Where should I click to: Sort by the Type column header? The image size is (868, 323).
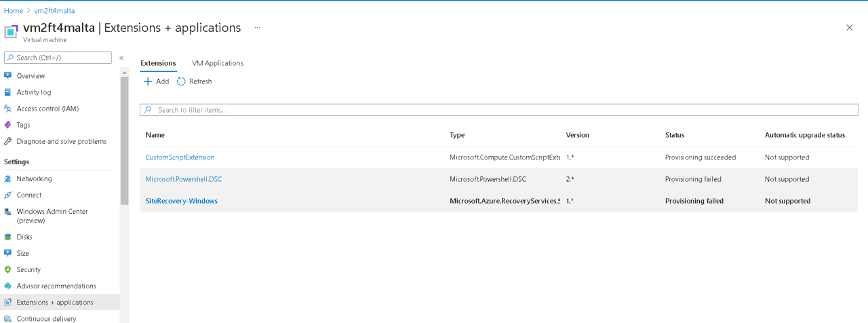coord(457,135)
